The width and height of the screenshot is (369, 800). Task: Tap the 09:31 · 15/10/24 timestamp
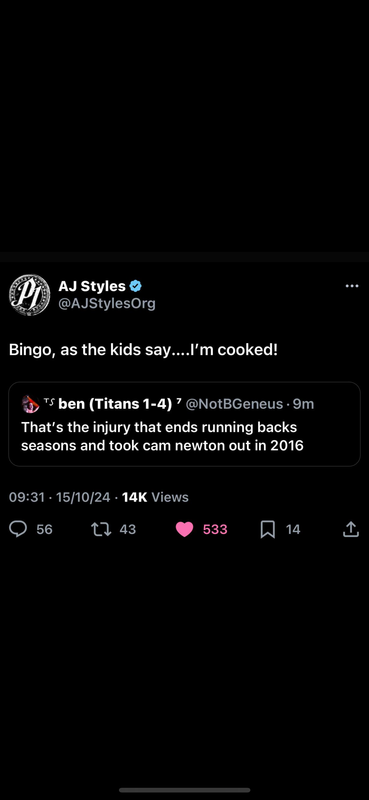point(60,497)
